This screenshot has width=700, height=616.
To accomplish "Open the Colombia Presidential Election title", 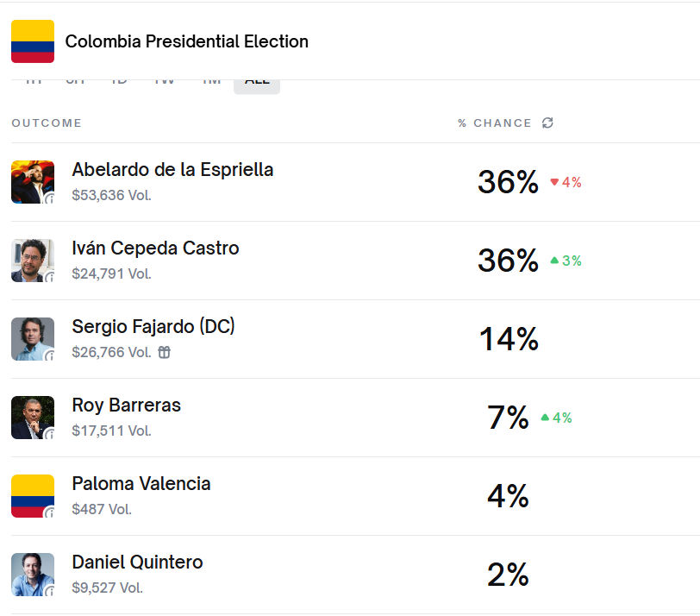I will (187, 41).
